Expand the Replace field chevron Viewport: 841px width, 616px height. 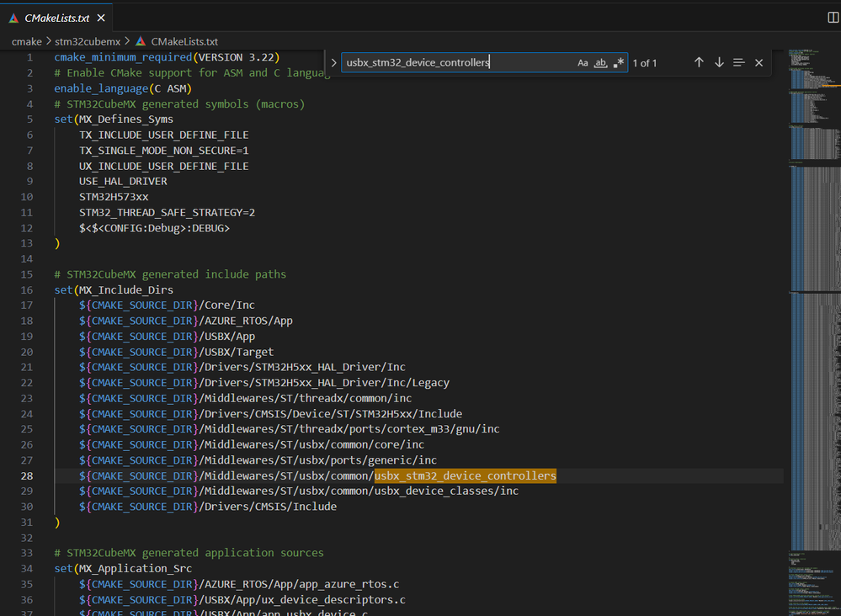click(x=333, y=63)
